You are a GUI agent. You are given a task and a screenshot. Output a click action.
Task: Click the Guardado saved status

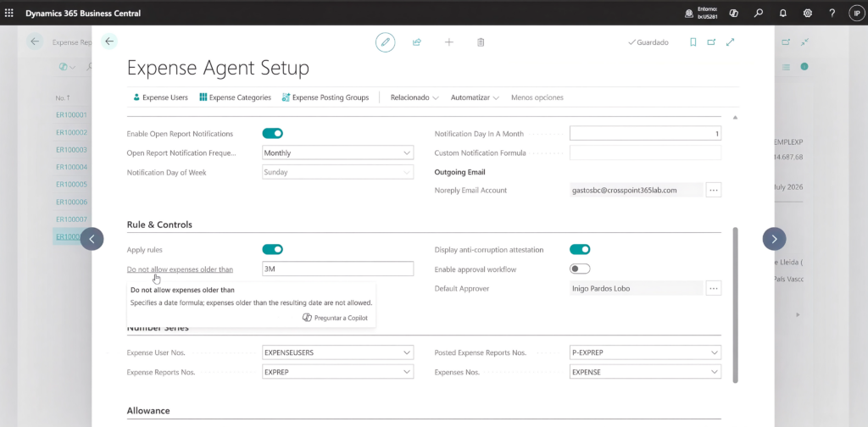coord(648,42)
